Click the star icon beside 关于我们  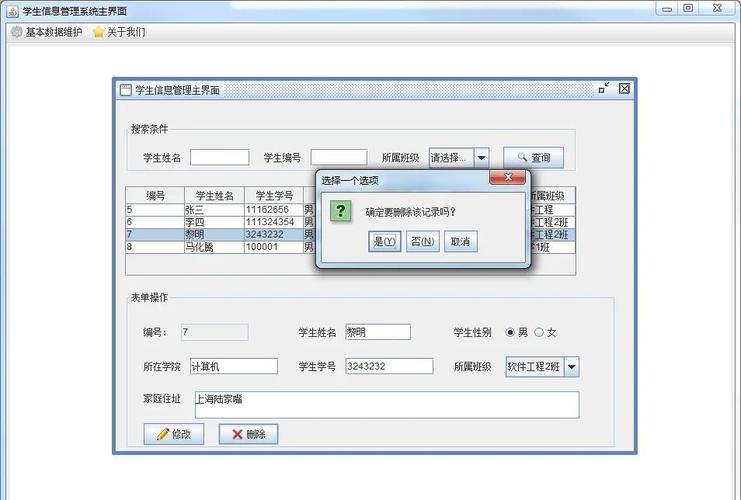(x=98, y=32)
